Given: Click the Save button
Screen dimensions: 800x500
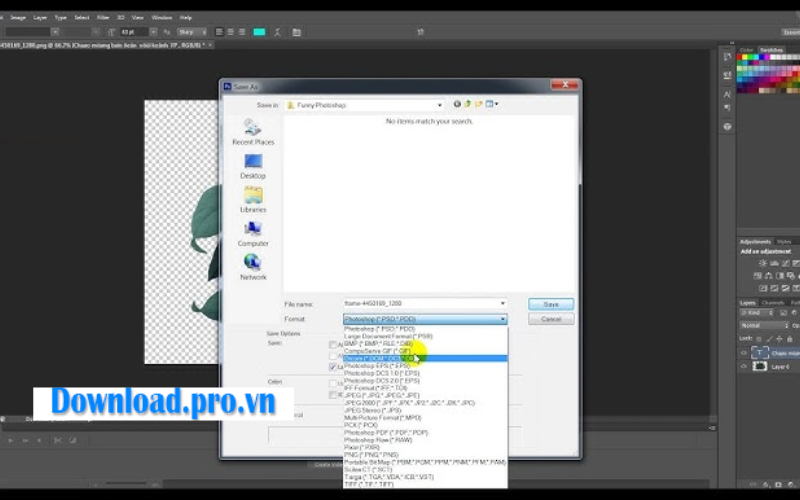Looking at the screenshot, I should pos(551,304).
